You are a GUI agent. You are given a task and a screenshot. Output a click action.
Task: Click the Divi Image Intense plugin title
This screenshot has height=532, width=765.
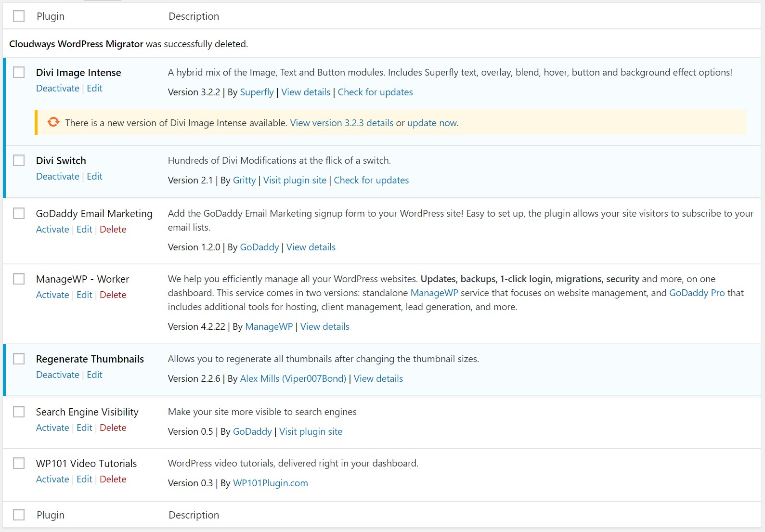[x=78, y=73]
